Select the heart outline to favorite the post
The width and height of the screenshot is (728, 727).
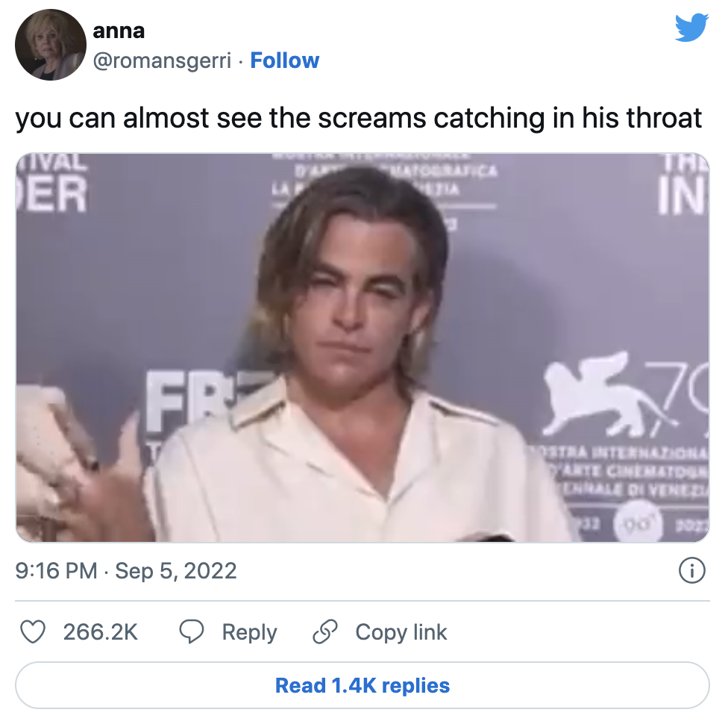[34, 631]
